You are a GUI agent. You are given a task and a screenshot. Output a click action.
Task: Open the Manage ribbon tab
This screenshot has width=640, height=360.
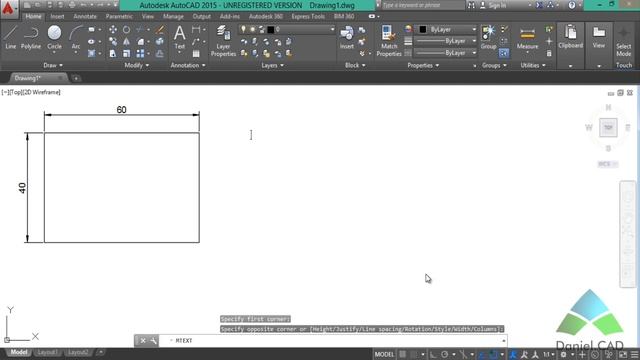pos(173,16)
